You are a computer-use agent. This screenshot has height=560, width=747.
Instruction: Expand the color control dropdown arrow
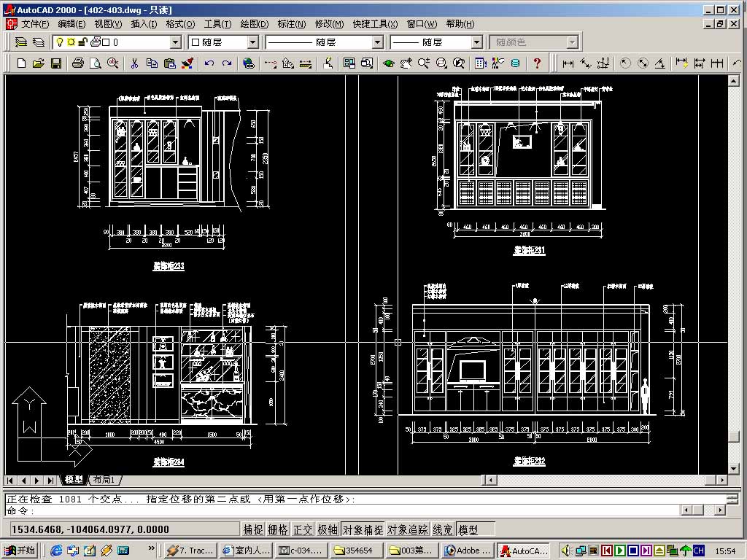(253, 42)
